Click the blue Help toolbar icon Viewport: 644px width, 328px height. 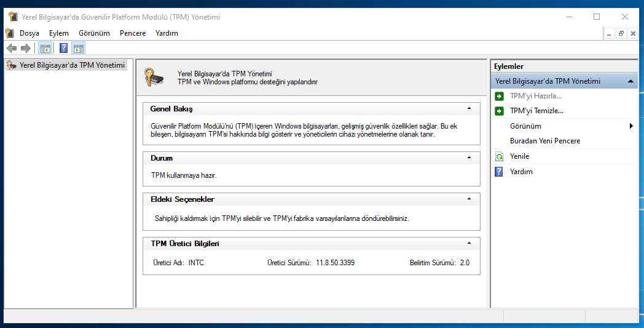[63, 49]
